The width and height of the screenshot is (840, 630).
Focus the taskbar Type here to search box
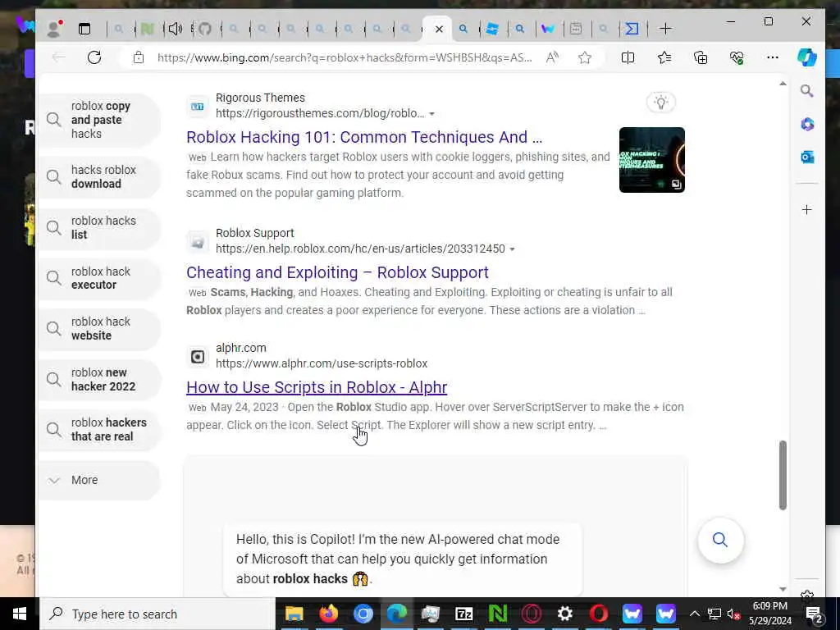click(x=157, y=614)
